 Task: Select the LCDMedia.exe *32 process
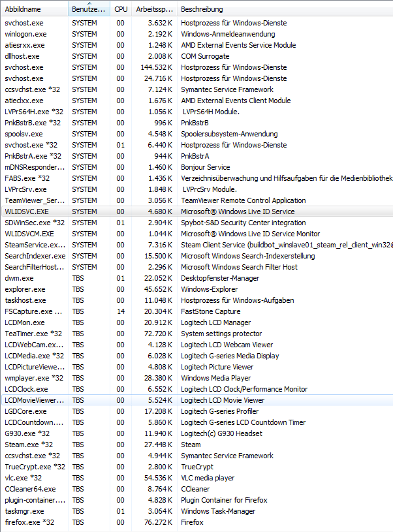[197, 356]
